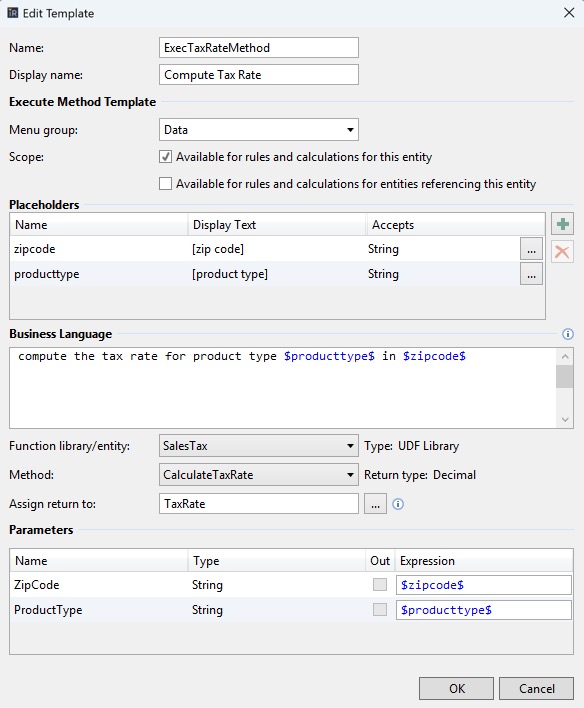Toggle Out checkbox for ProductType parameter
Image resolution: width=584 pixels, height=708 pixels.
(380, 610)
